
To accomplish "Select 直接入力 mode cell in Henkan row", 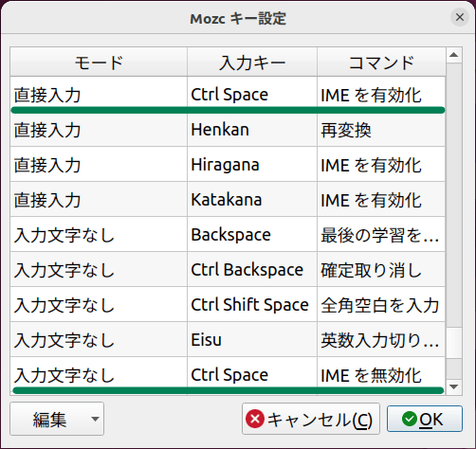I will (x=99, y=129).
